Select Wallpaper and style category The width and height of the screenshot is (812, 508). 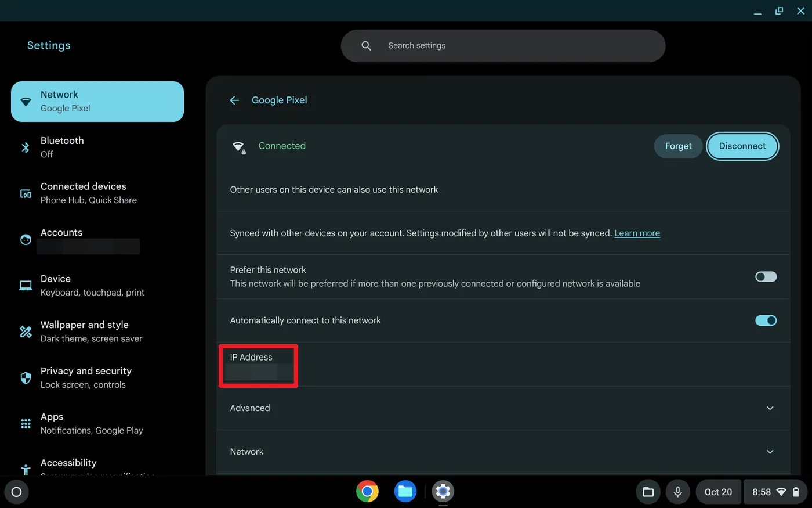pos(97,332)
